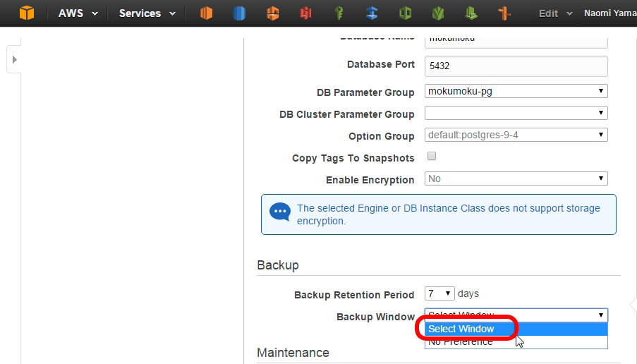Click the blue arrows service shortcut icon
637x364 pixels.
(372, 13)
